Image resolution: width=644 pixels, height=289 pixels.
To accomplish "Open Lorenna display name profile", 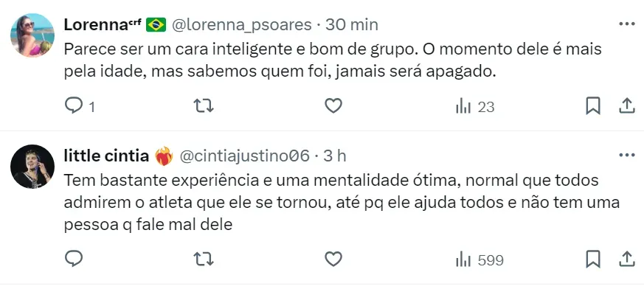I will coord(103,24).
